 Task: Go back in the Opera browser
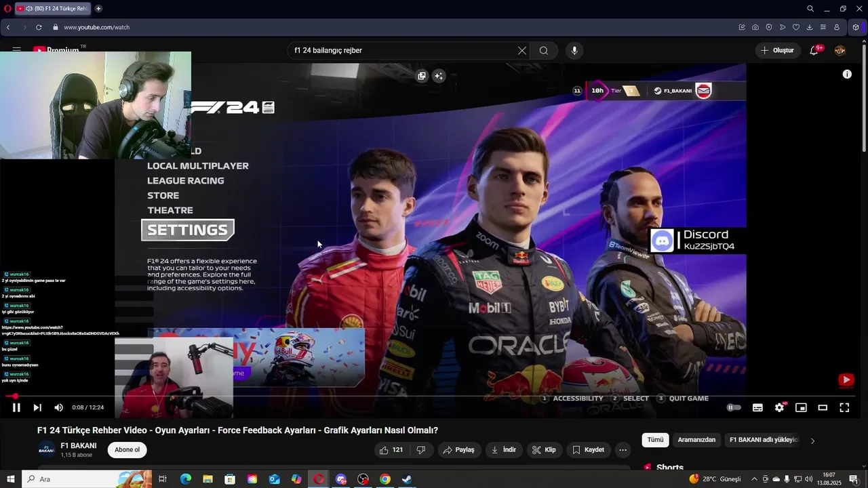point(8,27)
